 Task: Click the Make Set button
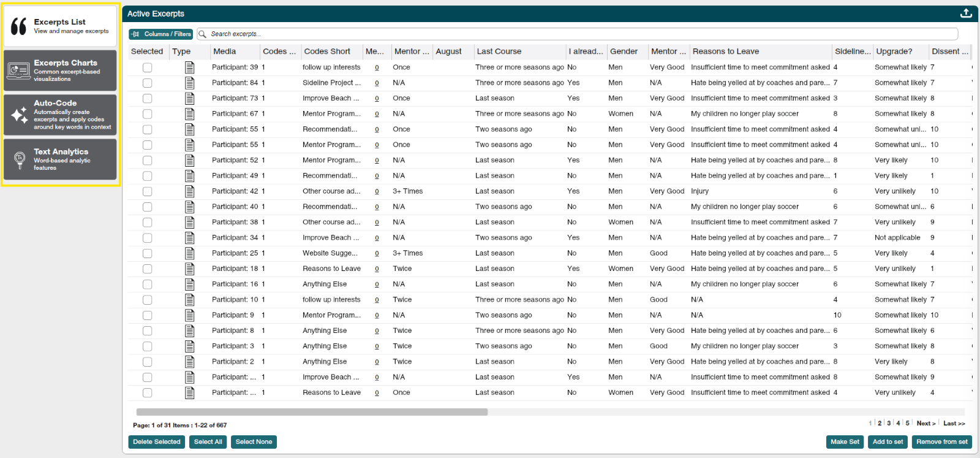(x=845, y=442)
